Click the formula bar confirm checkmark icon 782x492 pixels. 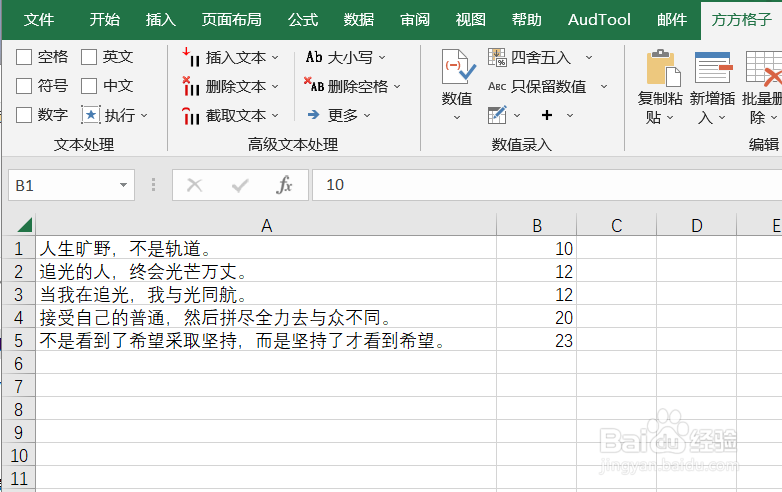point(240,186)
